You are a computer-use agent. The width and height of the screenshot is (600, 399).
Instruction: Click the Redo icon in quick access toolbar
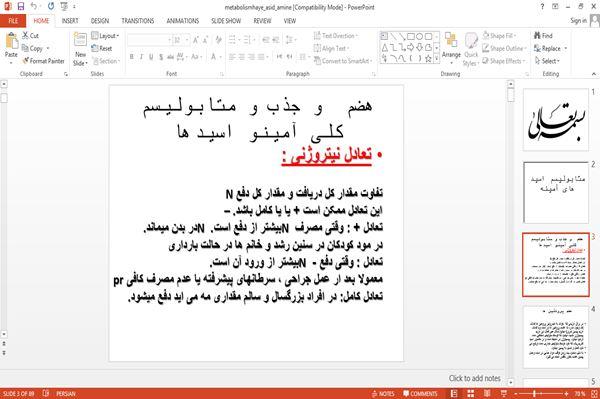[x=51, y=7]
